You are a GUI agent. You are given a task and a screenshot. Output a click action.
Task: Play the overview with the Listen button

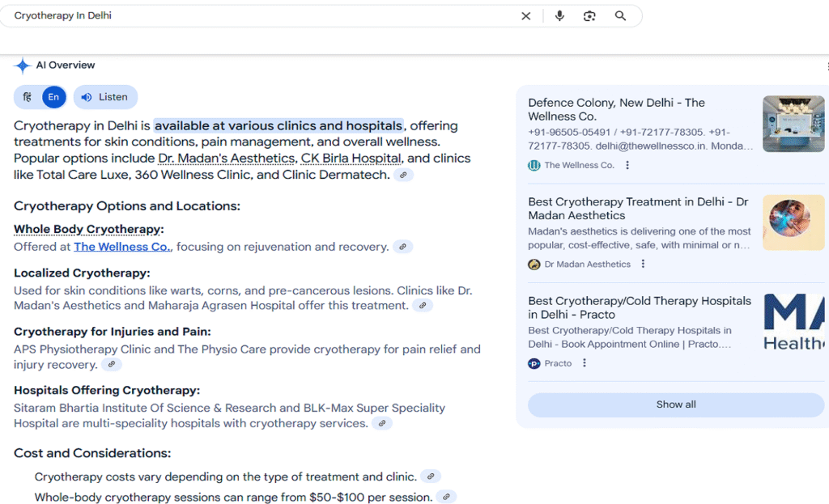click(x=105, y=97)
